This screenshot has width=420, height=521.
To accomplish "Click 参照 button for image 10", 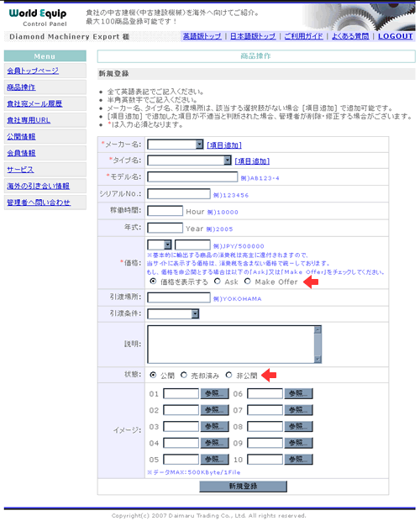I will pyautogui.click(x=298, y=460).
